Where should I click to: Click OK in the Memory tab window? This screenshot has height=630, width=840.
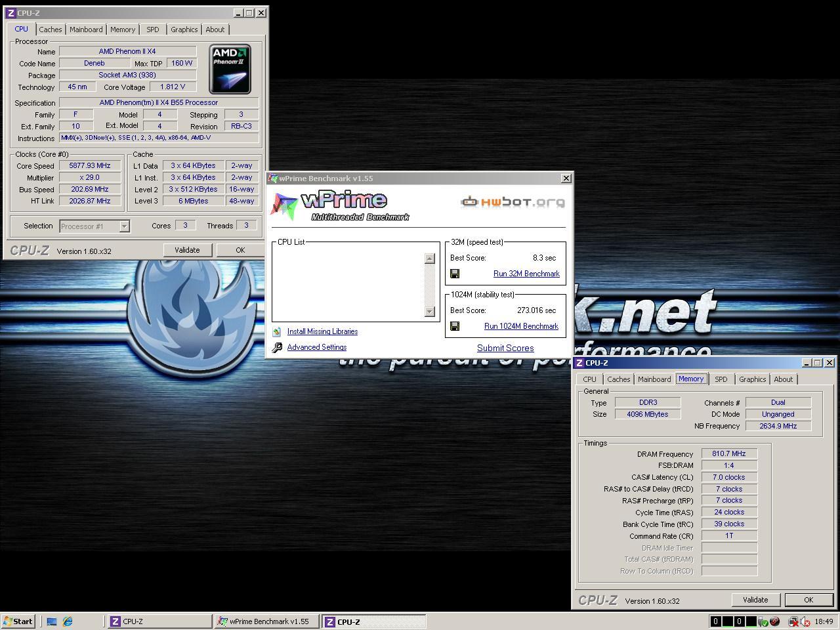point(808,600)
